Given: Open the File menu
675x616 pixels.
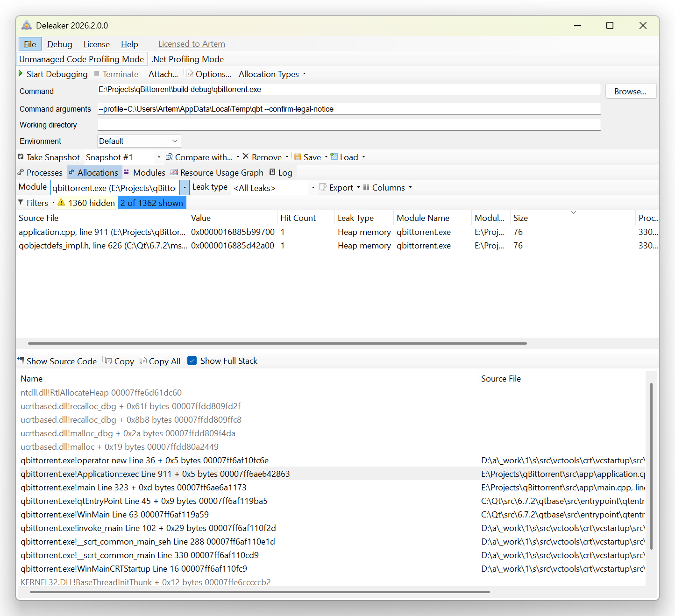Looking at the screenshot, I should pyautogui.click(x=30, y=44).
